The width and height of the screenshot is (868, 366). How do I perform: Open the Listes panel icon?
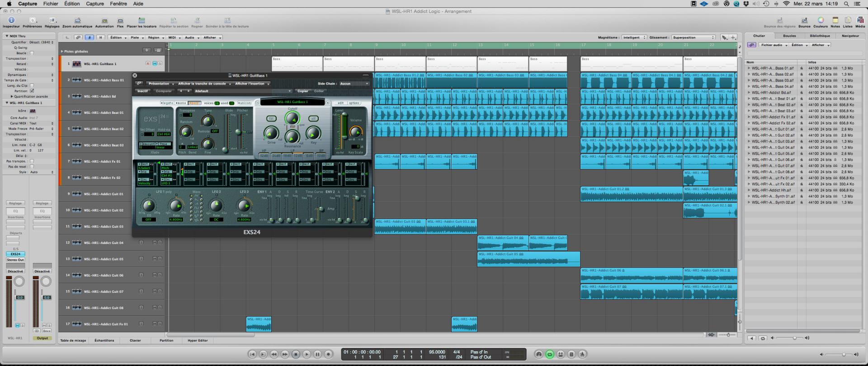848,20
